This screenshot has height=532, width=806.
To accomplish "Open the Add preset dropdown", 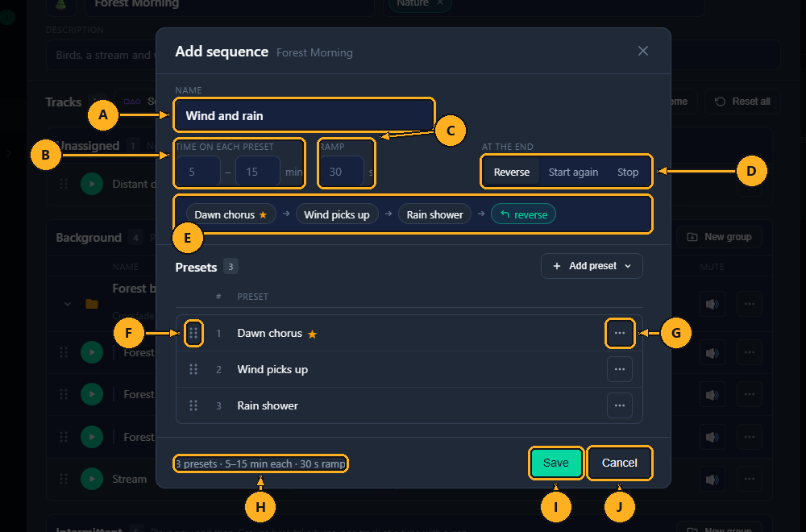I will tap(592, 266).
